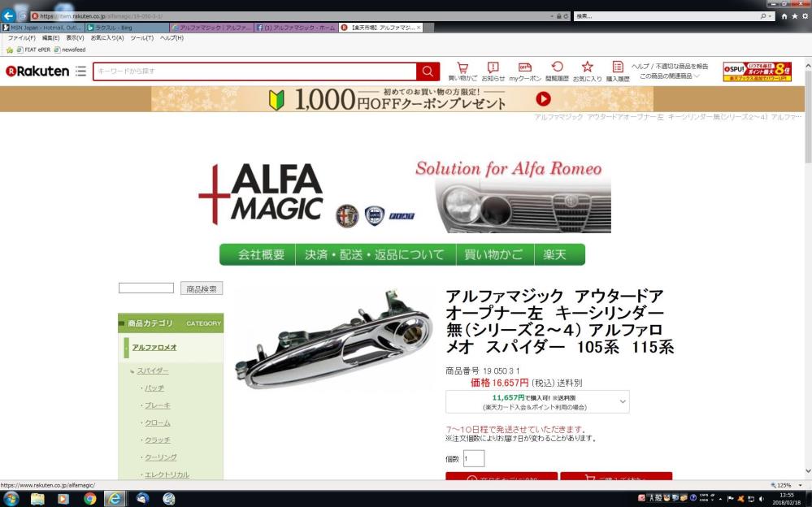Open the Rakuten hamburger menu

point(80,71)
